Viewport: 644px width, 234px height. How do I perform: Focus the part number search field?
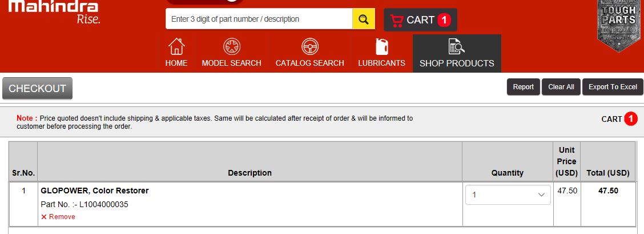pos(259,19)
